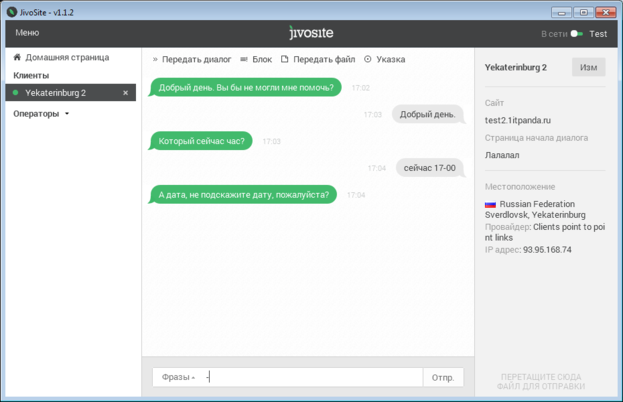Click message 'Добрый день. Вы бы не могли мне помочь?'
This screenshot has width=623, height=402.
[x=246, y=87]
